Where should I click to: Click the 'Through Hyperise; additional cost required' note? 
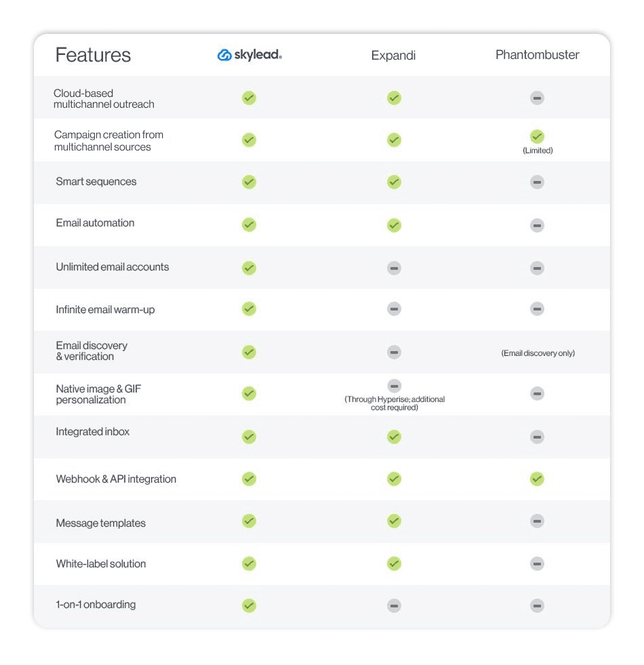tap(395, 403)
